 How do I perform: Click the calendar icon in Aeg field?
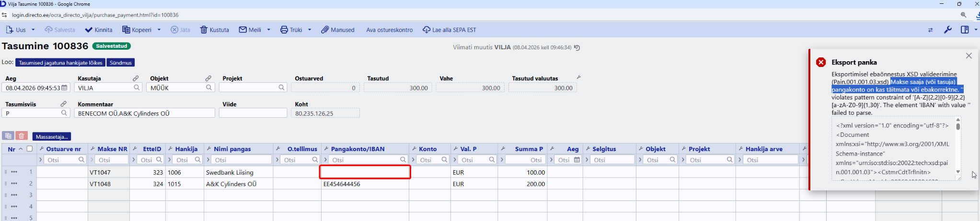pos(65,88)
